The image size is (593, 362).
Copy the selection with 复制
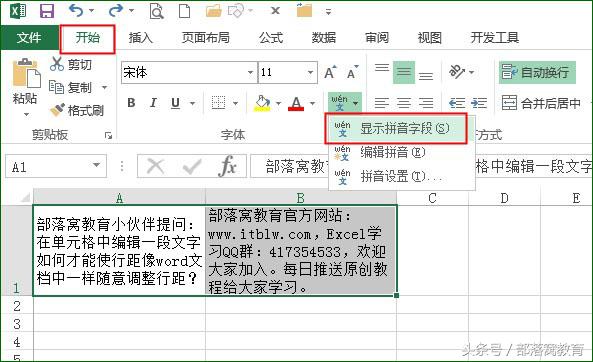pos(71,88)
